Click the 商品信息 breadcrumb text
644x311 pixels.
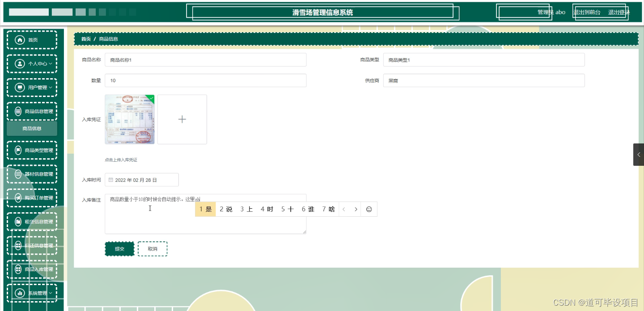pos(109,39)
